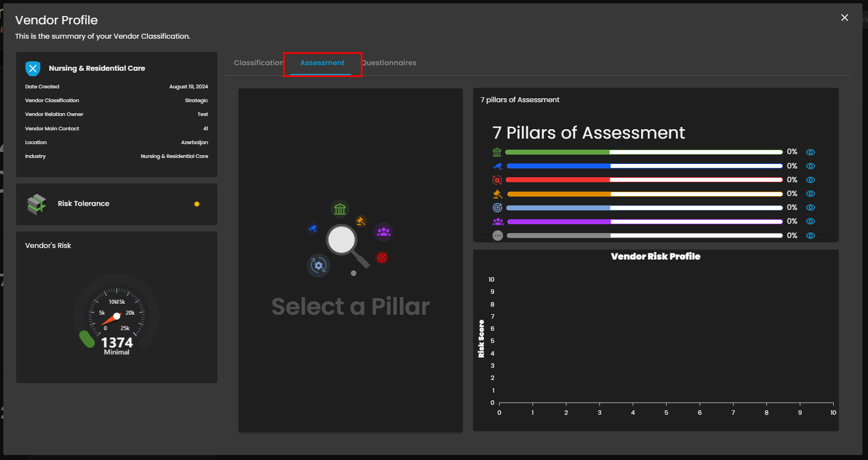Click the Risk Tolerance cube icon
The width and height of the screenshot is (868, 460).
coord(36,204)
